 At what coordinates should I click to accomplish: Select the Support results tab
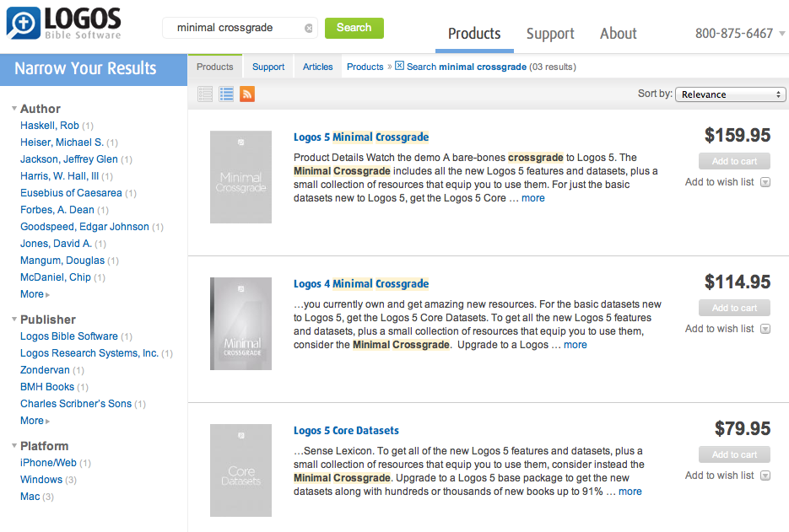[x=268, y=67]
